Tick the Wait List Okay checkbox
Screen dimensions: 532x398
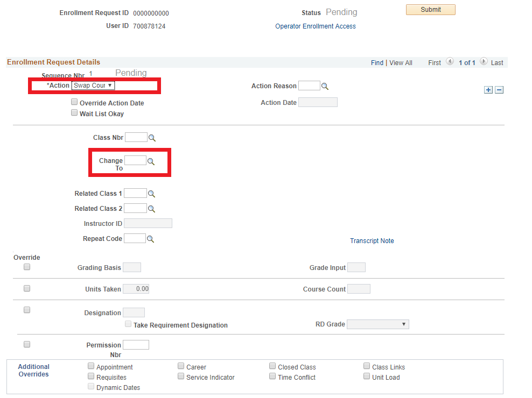coord(74,112)
